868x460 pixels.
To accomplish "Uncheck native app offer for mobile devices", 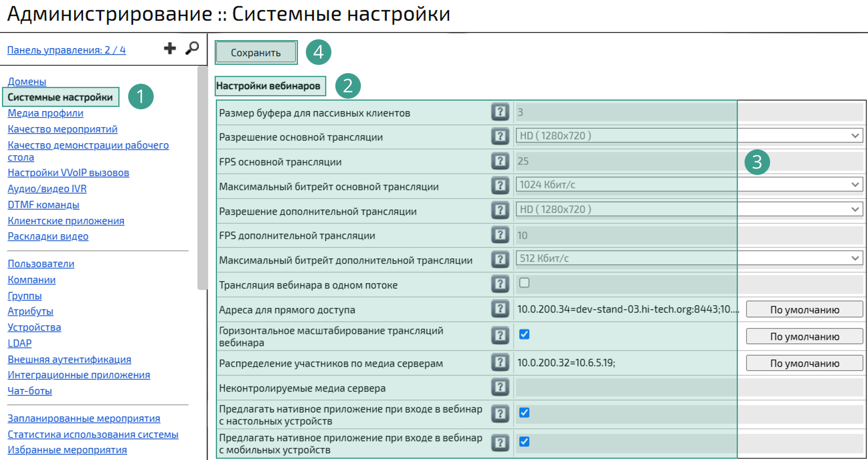I will 524,441.
